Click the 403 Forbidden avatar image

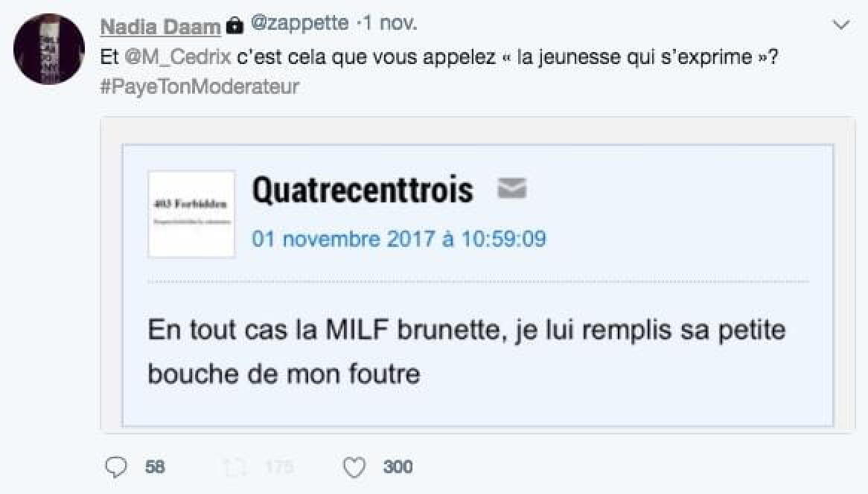click(191, 214)
